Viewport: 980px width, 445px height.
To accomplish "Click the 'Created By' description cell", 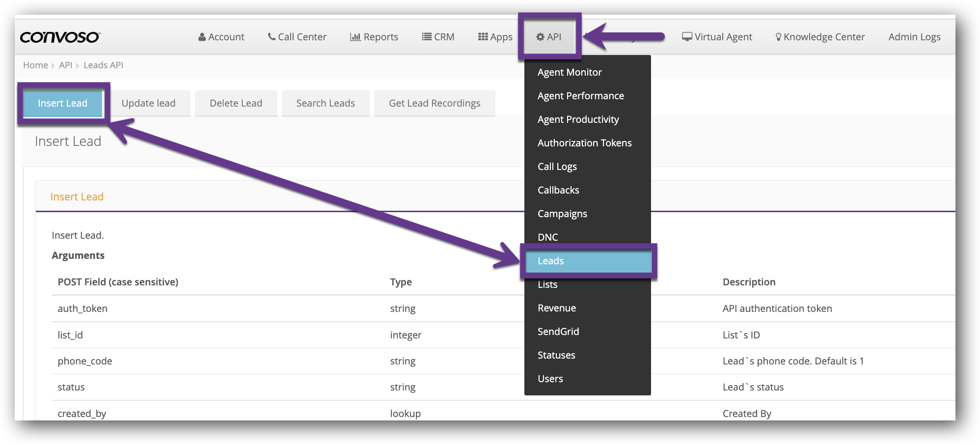I will pos(747,414).
